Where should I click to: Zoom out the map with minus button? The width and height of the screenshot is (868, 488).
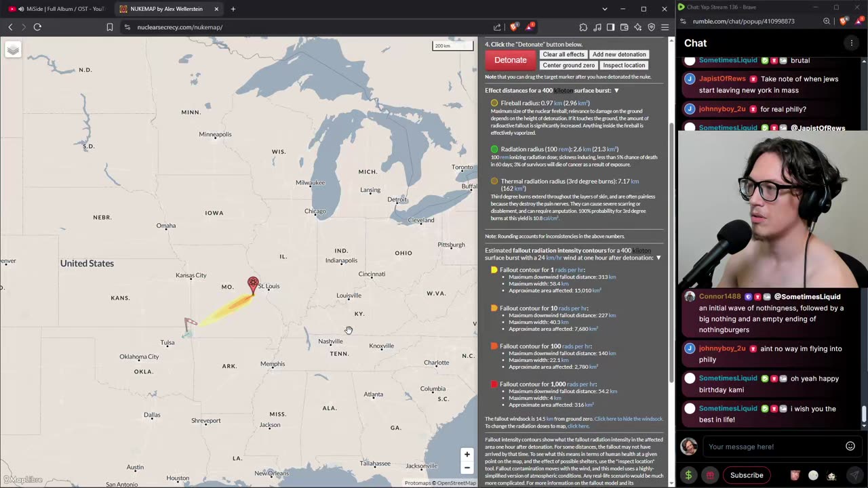point(467,468)
